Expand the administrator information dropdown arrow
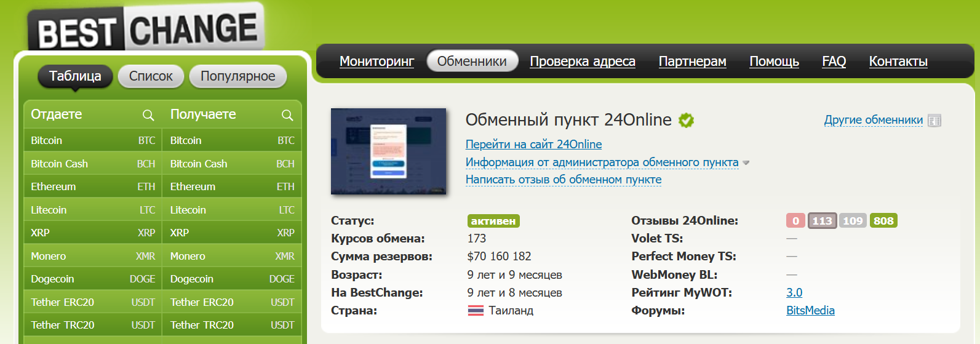 tap(746, 163)
